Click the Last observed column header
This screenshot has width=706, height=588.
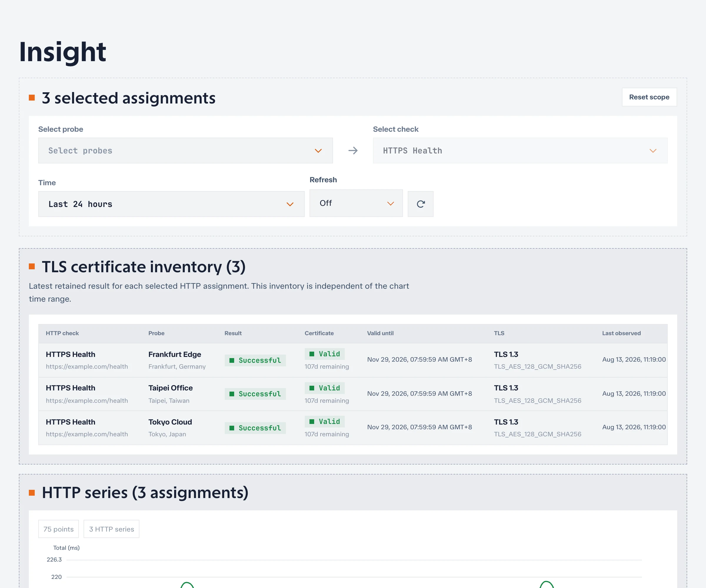(621, 333)
